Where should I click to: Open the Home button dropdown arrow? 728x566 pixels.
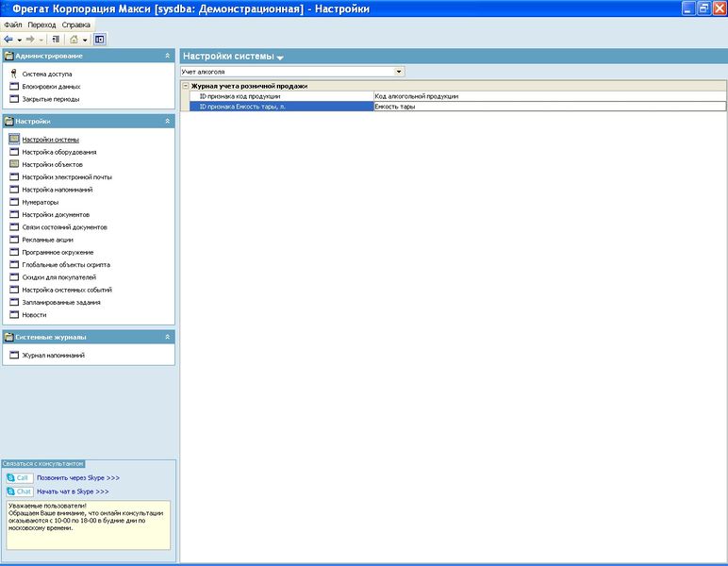[x=85, y=40]
